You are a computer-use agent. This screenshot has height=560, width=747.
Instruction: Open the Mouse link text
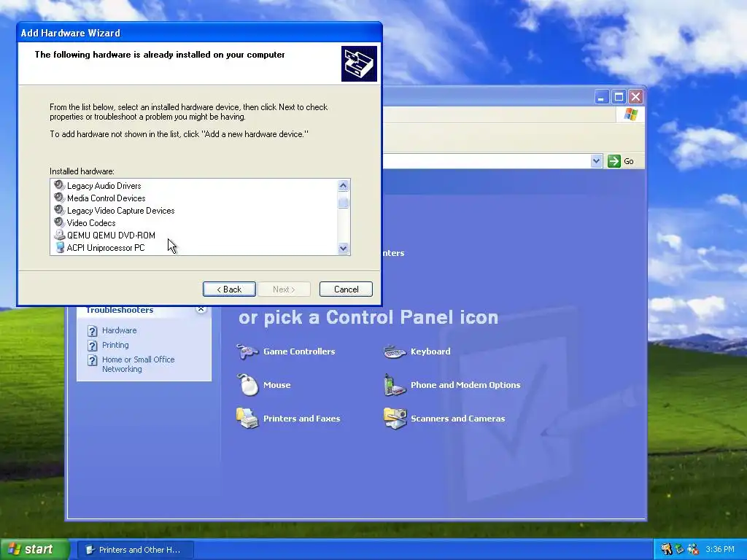coord(276,385)
